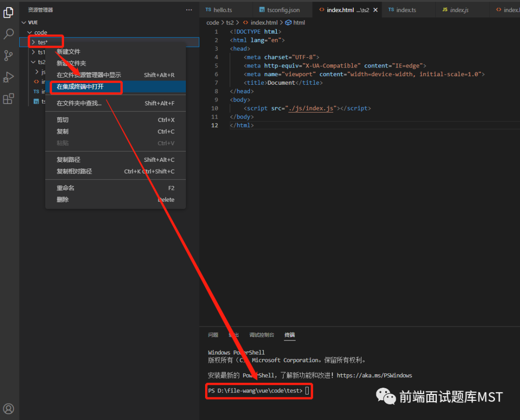Click the <!DOCTYPE html> line

(255, 31)
